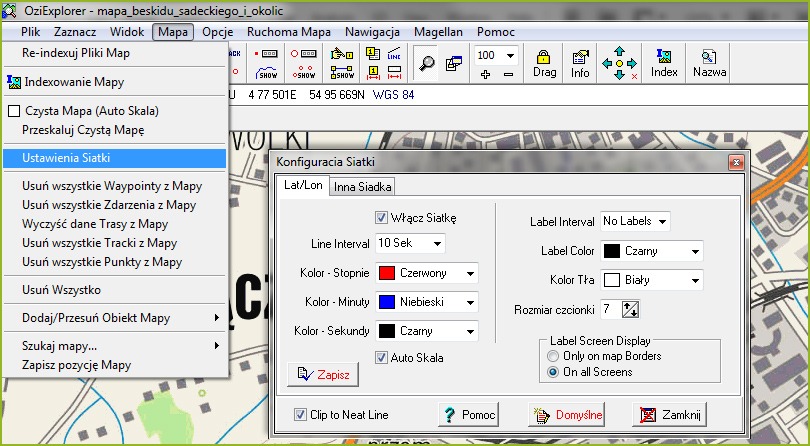Open the Opcje menu

tap(217, 32)
